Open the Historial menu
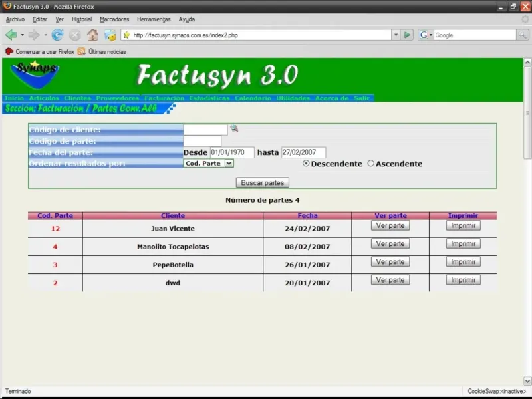 (82, 19)
